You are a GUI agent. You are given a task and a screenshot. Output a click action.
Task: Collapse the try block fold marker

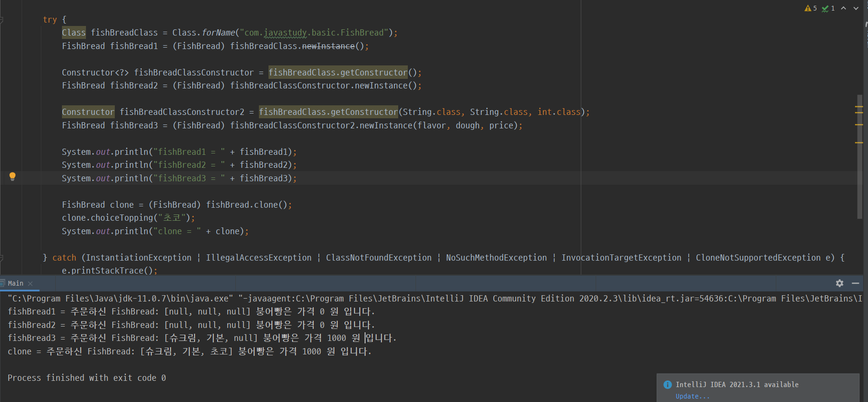tap(1, 20)
